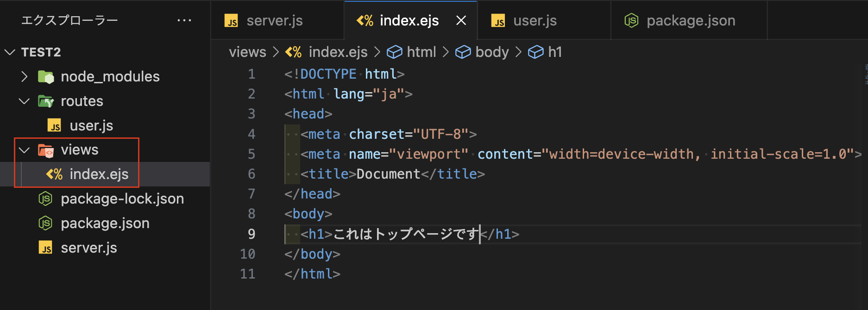The image size is (868, 310).
Task: Click the エクスプローラー panel title
Action: click(69, 20)
